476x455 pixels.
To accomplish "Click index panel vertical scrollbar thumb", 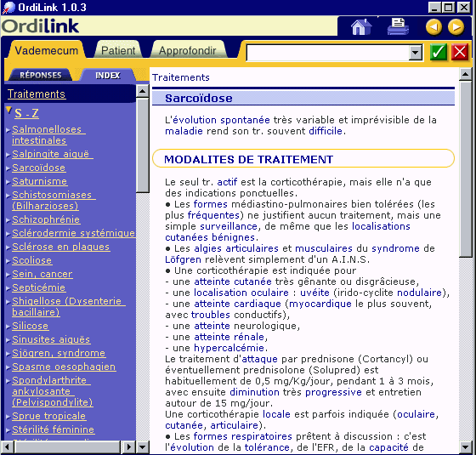I will (x=142, y=145).
